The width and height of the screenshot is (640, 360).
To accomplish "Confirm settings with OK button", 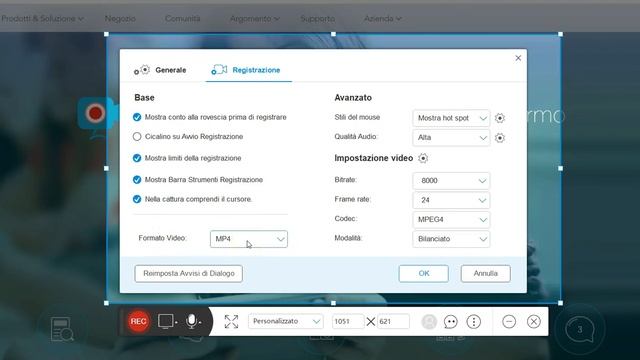I will click(x=424, y=273).
